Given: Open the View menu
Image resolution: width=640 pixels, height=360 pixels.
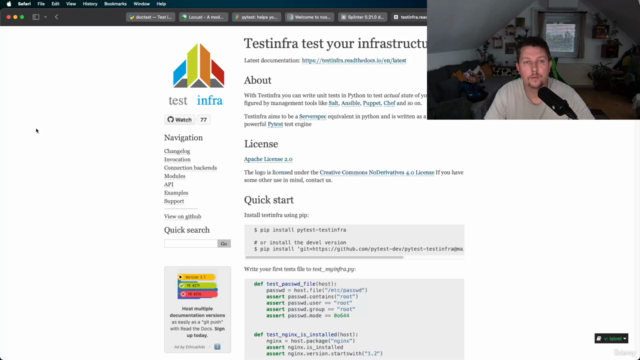Looking at the screenshot, I should click(x=71, y=4).
